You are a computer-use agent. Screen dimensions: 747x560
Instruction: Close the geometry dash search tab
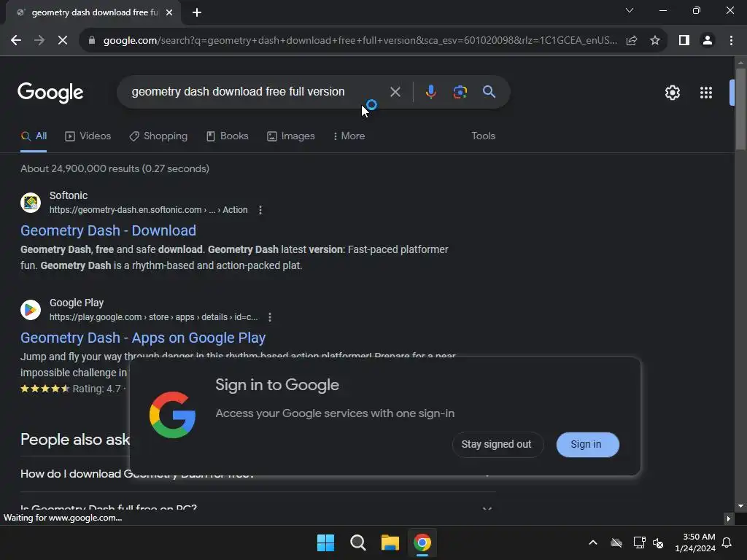tap(169, 12)
